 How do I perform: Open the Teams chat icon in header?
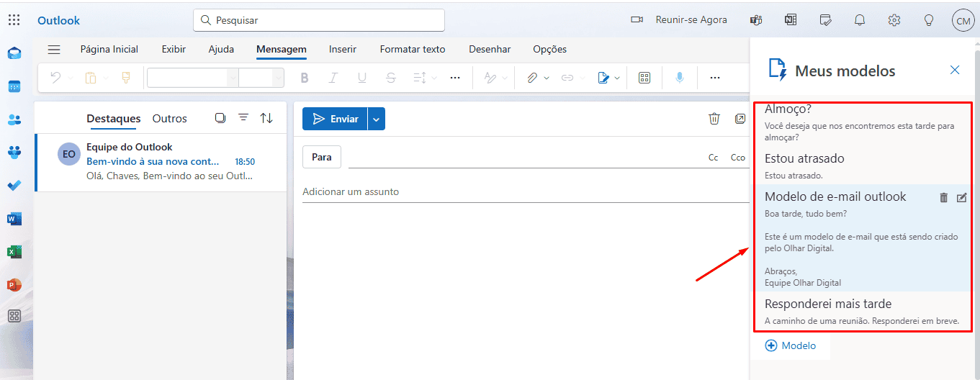756,20
